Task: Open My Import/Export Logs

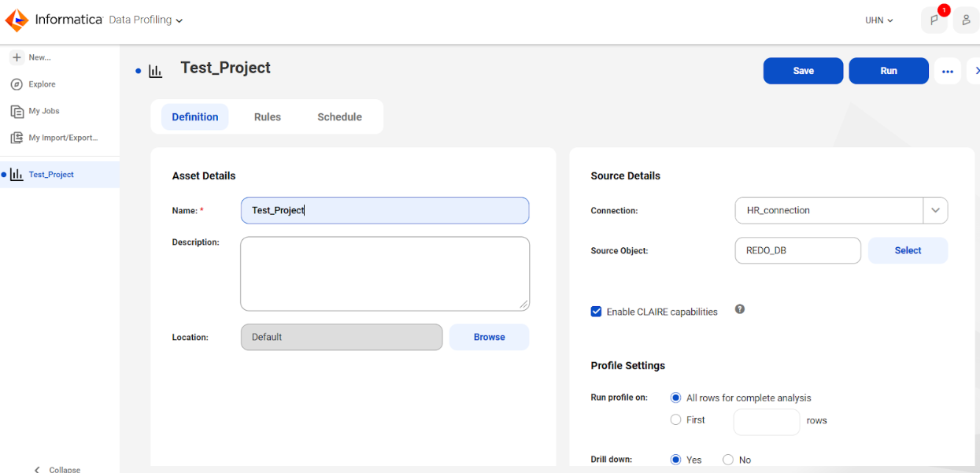Action: point(17,138)
